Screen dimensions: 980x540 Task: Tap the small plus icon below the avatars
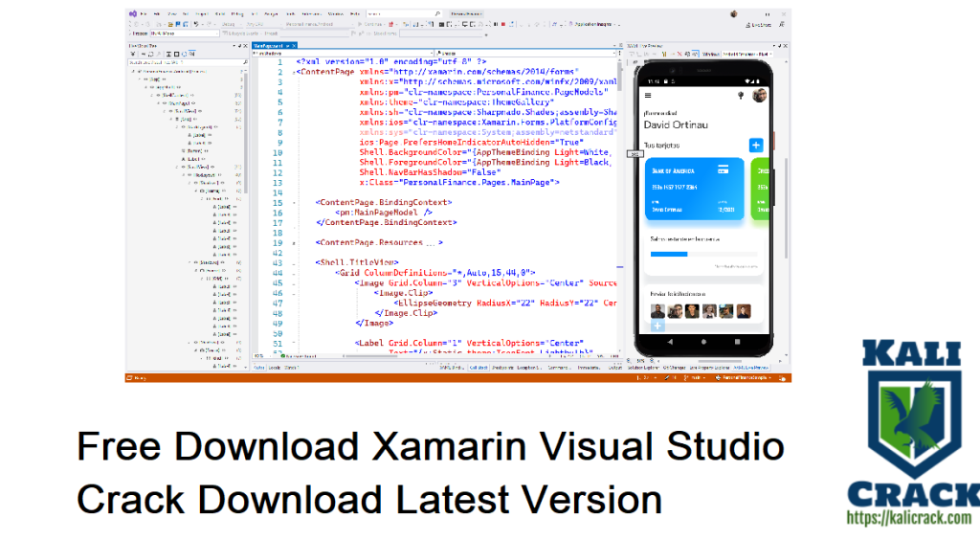coord(657,326)
